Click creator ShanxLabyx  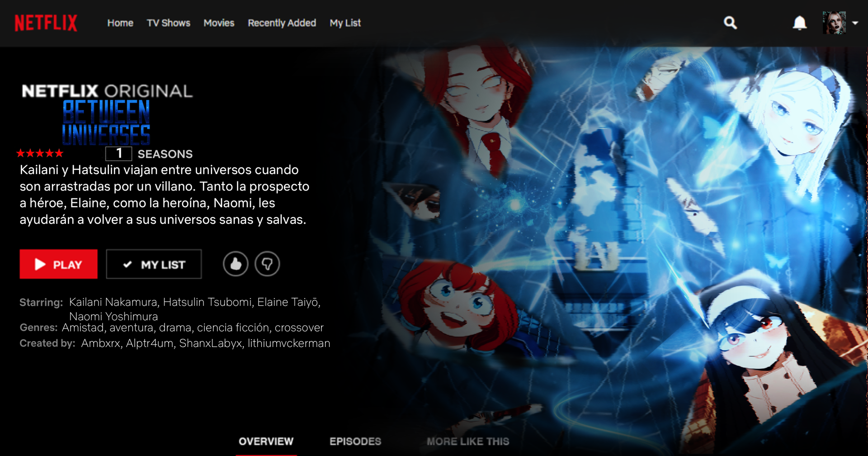tap(211, 343)
